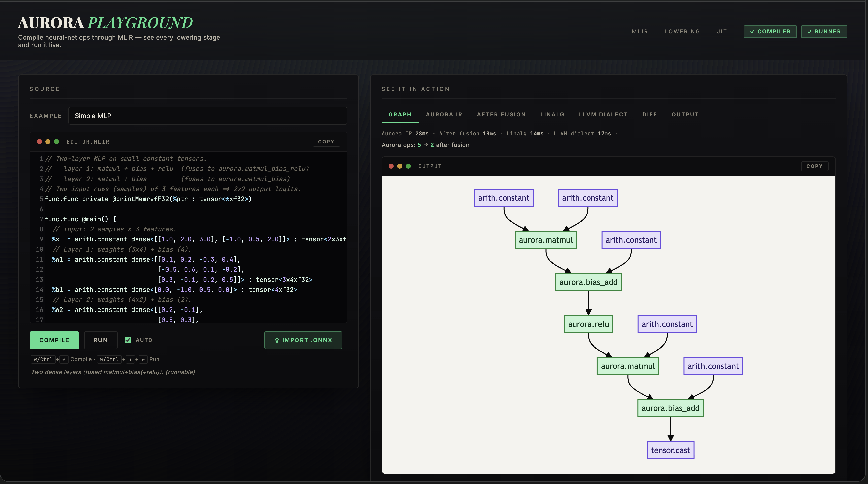Click the LOWERING header link
Image resolution: width=868 pixels, height=484 pixels.
click(x=682, y=32)
